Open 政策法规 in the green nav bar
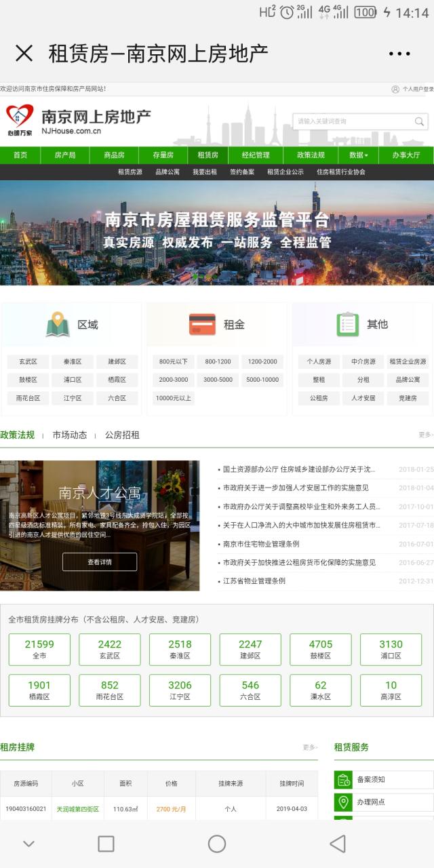Screen dimensions: 434x868 pyautogui.click(x=311, y=155)
